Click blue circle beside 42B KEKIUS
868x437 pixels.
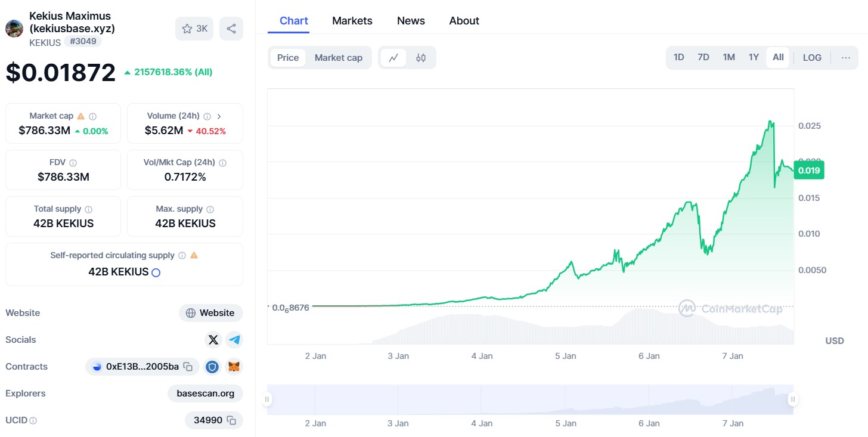[156, 272]
